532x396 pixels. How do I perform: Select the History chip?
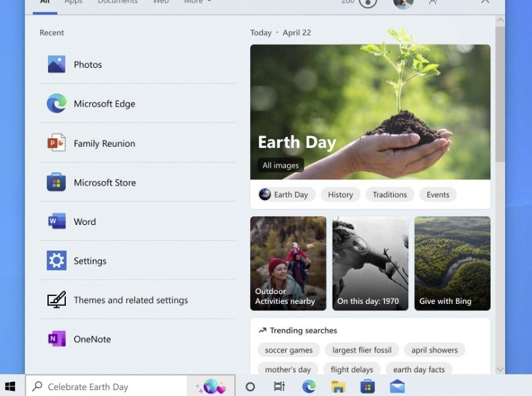[x=340, y=195]
